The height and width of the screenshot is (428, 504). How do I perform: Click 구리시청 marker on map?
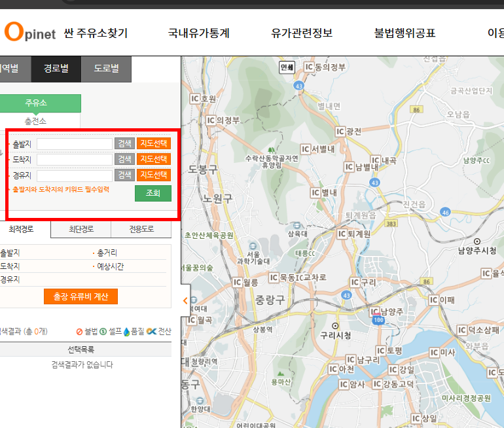pos(335,326)
